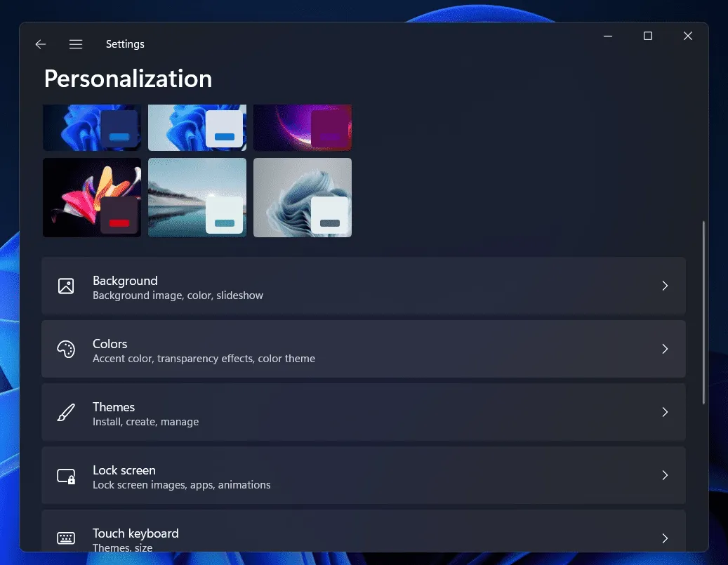Screen dimensions: 728x565
Task: Click the Touch keyboard icon
Action: click(x=66, y=538)
